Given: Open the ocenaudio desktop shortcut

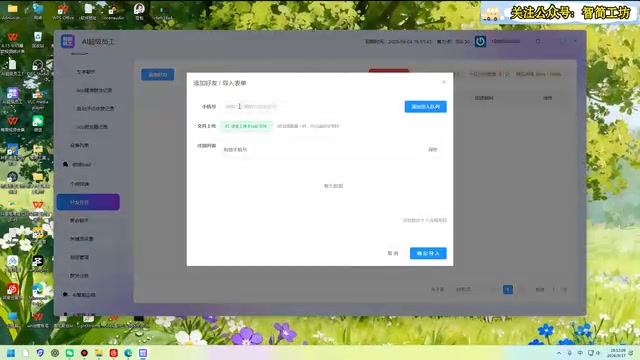Looking at the screenshot, I should tap(113, 11).
